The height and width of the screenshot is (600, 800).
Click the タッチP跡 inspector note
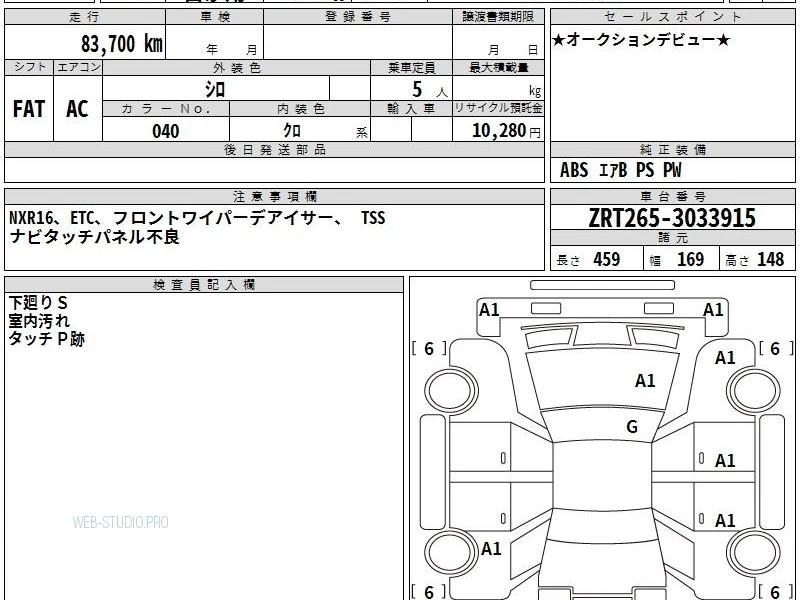click(46, 339)
